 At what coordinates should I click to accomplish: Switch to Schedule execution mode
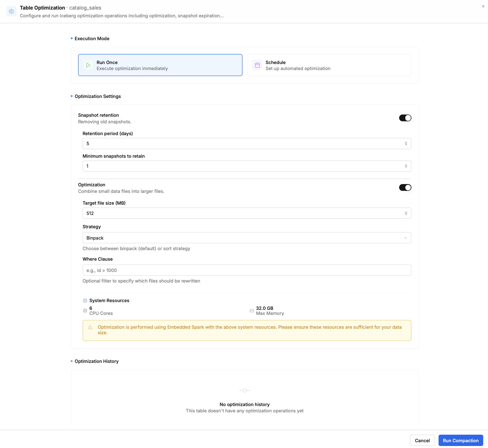(x=329, y=65)
